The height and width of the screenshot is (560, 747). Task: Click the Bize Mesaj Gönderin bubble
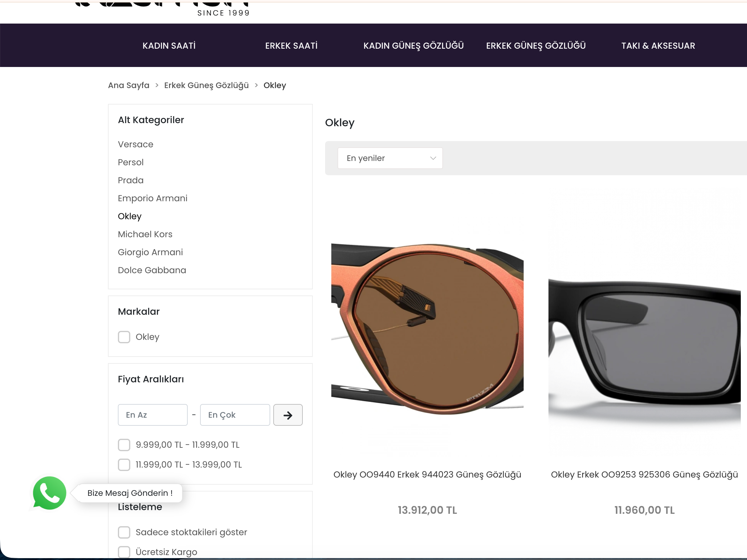coord(130,493)
